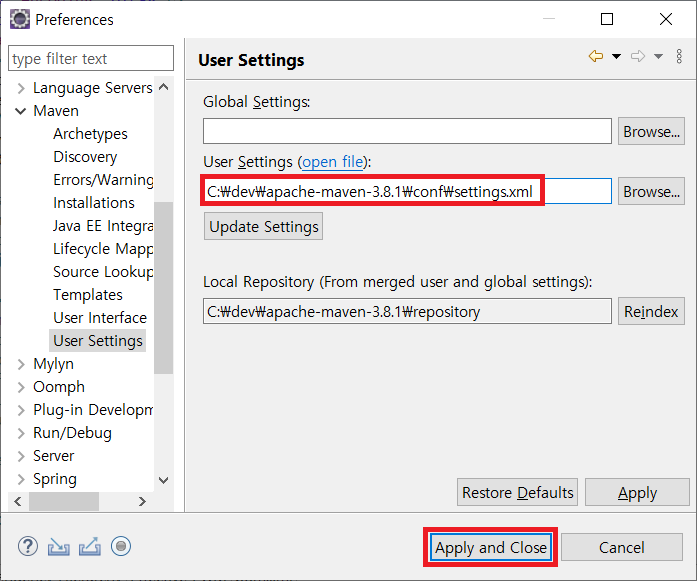This screenshot has height=581, width=697.
Task: Select Lifecycle Mappings under Maven
Action: click(103, 249)
